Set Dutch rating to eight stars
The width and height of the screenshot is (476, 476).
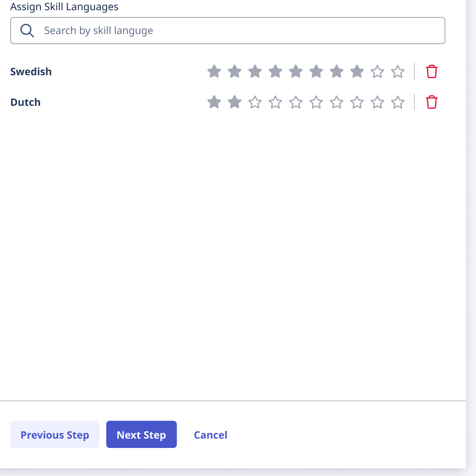(357, 102)
